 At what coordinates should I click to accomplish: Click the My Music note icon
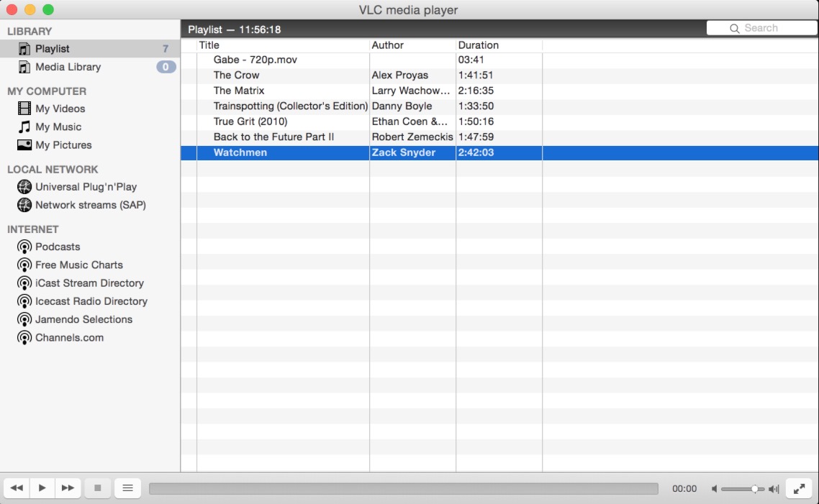tap(24, 127)
